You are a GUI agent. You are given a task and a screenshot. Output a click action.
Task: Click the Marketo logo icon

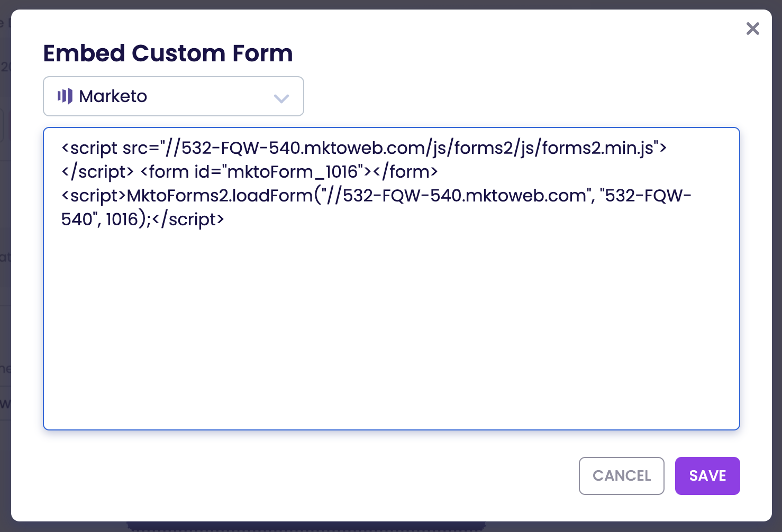coord(65,96)
